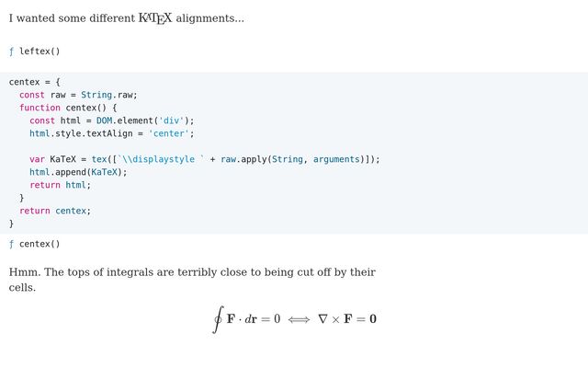The width and height of the screenshot is (588, 368).
Task: Click the "I wanted some different" intro text
Action: tap(72, 18)
